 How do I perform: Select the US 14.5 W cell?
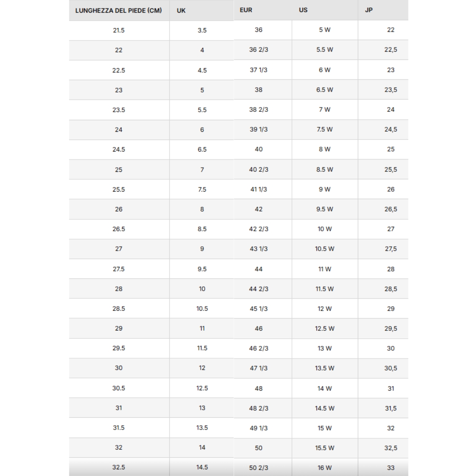[324, 408]
